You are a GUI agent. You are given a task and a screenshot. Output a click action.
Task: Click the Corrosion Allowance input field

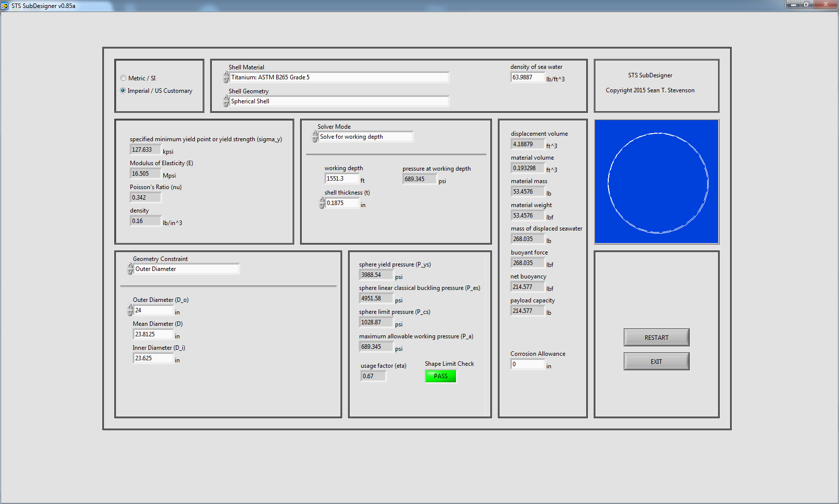[527, 364]
